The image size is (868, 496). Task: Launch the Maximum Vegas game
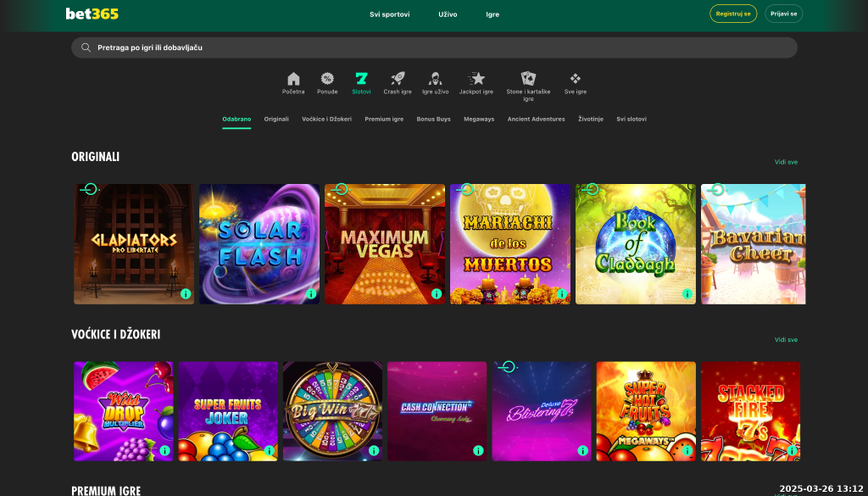pyautogui.click(x=385, y=244)
